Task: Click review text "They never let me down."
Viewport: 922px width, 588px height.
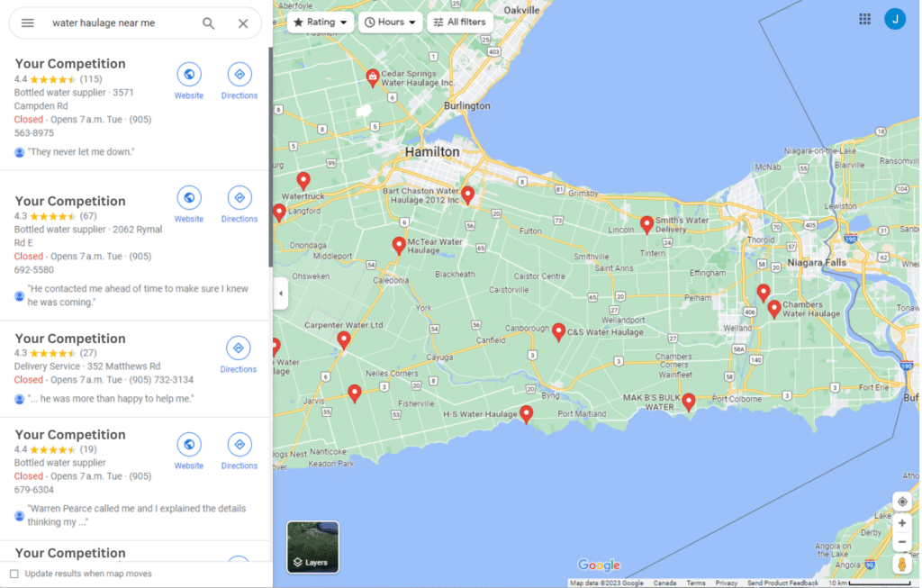Action: 81,151
